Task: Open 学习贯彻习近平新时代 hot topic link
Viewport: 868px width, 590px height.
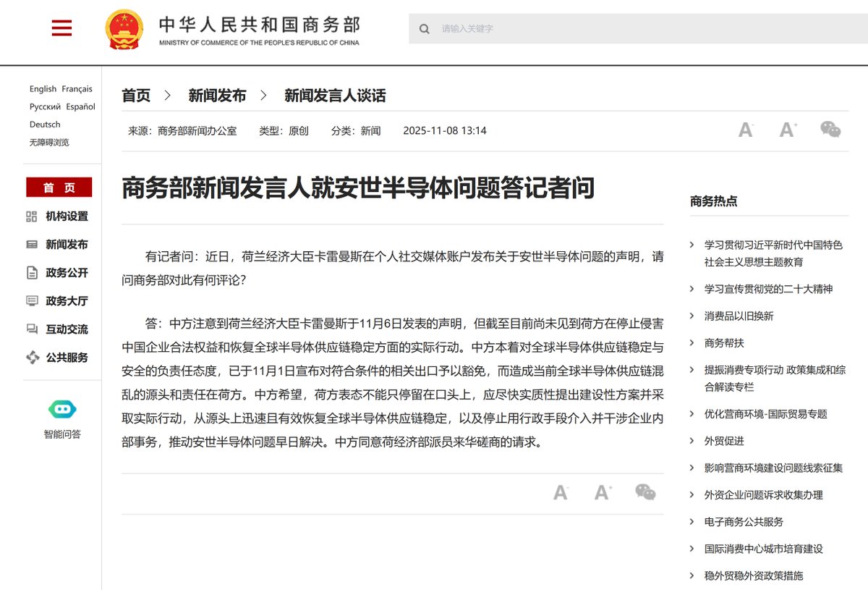Action: [773, 253]
